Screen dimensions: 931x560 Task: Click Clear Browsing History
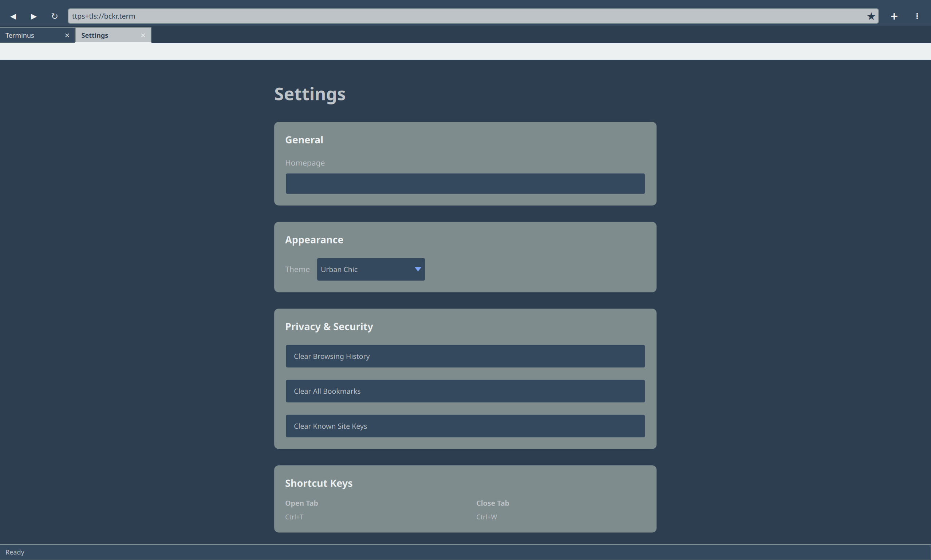464,356
